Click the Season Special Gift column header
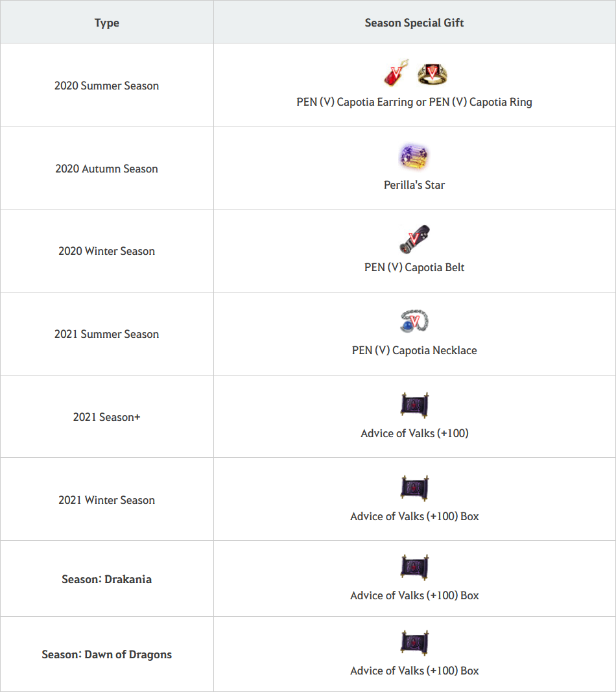The height and width of the screenshot is (692, 616). point(414,22)
